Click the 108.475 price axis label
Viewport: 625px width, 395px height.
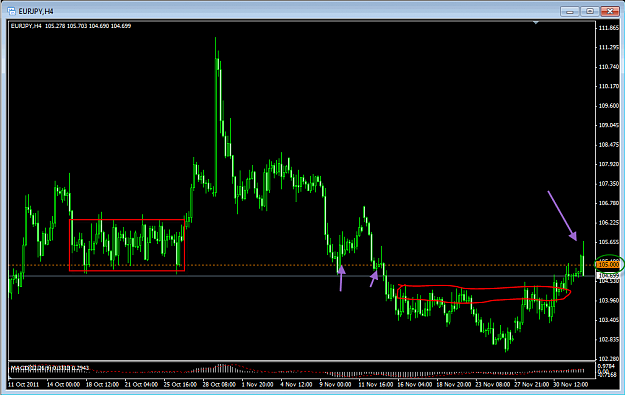pyautogui.click(x=609, y=145)
